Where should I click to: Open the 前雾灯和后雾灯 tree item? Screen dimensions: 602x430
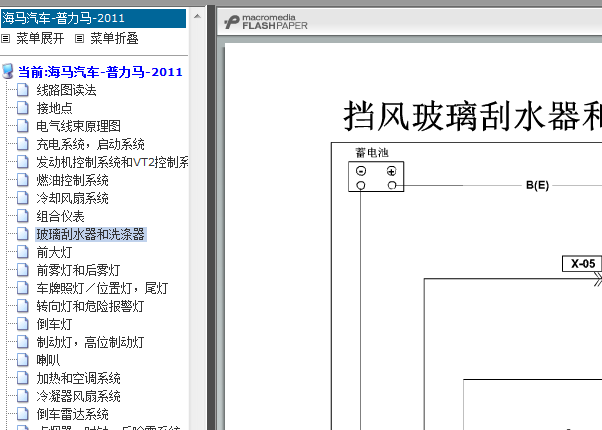[78, 270]
